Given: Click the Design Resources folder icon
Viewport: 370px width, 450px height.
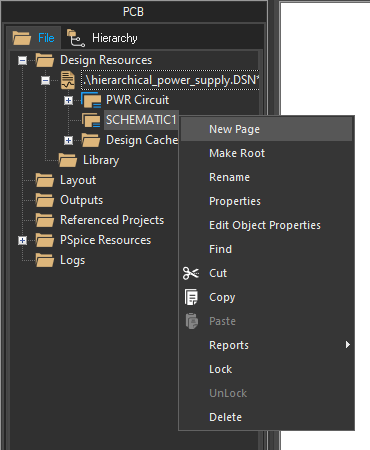Looking at the screenshot, I should 45,60.
